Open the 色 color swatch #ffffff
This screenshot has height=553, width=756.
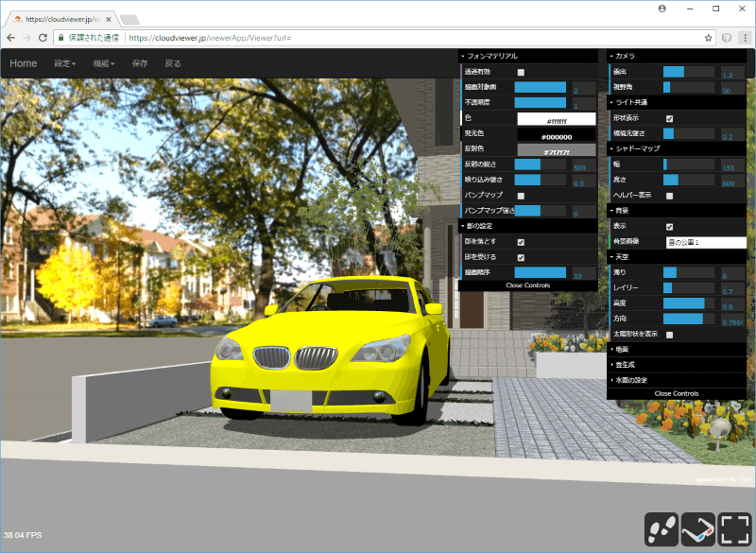557,118
